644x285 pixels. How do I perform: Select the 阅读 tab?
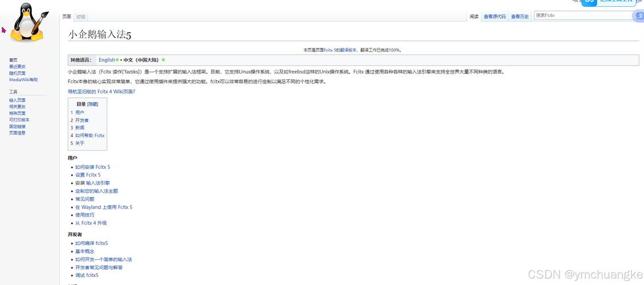point(475,17)
